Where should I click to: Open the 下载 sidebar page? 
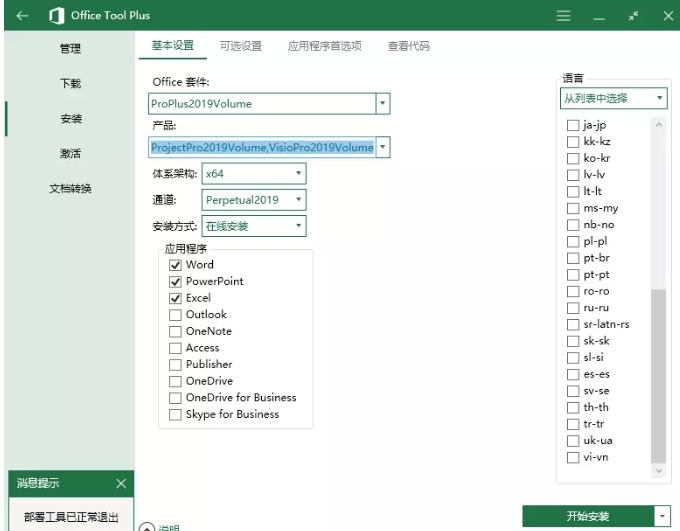(x=70, y=83)
